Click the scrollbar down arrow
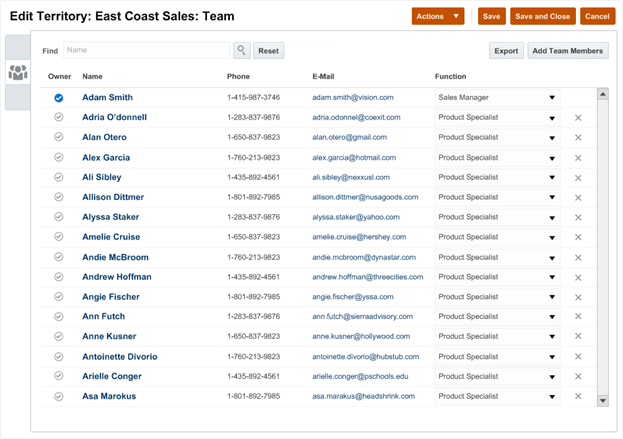This screenshot has height=439, width=623. (x=602, y=401)
